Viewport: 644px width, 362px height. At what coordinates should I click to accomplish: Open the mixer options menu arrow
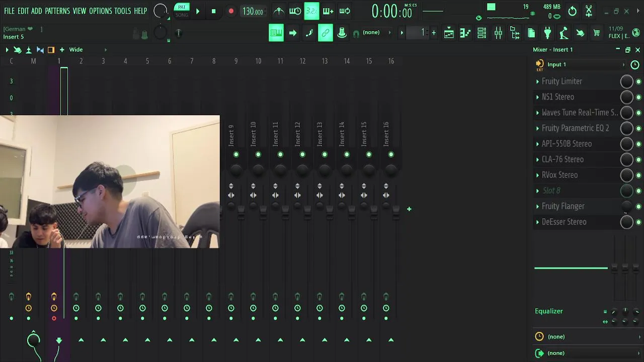(7, 50)
